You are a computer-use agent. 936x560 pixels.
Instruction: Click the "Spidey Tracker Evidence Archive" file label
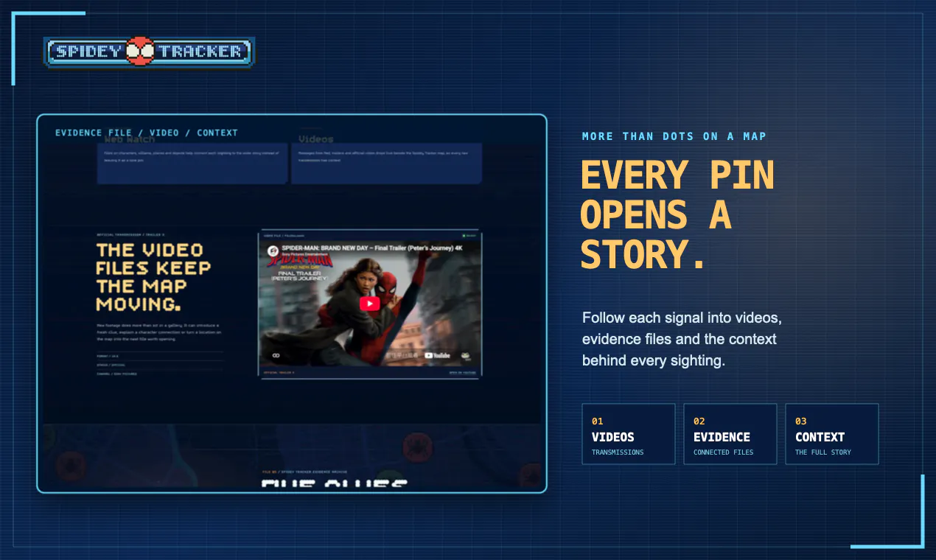pyautogui.click(x=304, y=472)
